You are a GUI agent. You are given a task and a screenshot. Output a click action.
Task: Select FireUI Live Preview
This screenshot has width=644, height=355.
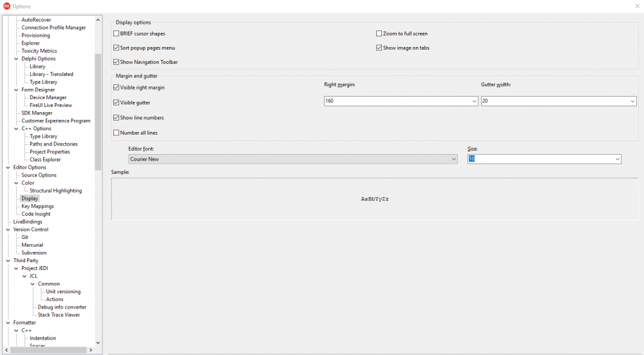click(x=50, y=106)
